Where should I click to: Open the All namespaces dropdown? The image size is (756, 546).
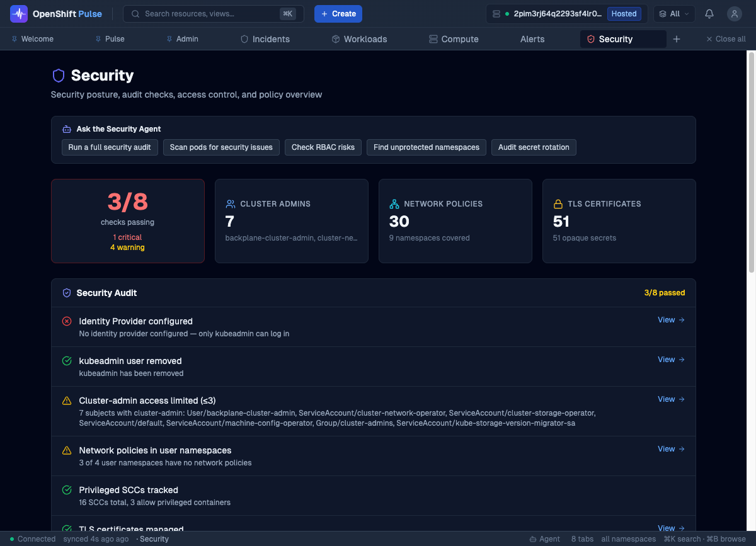tap(673, 14)
